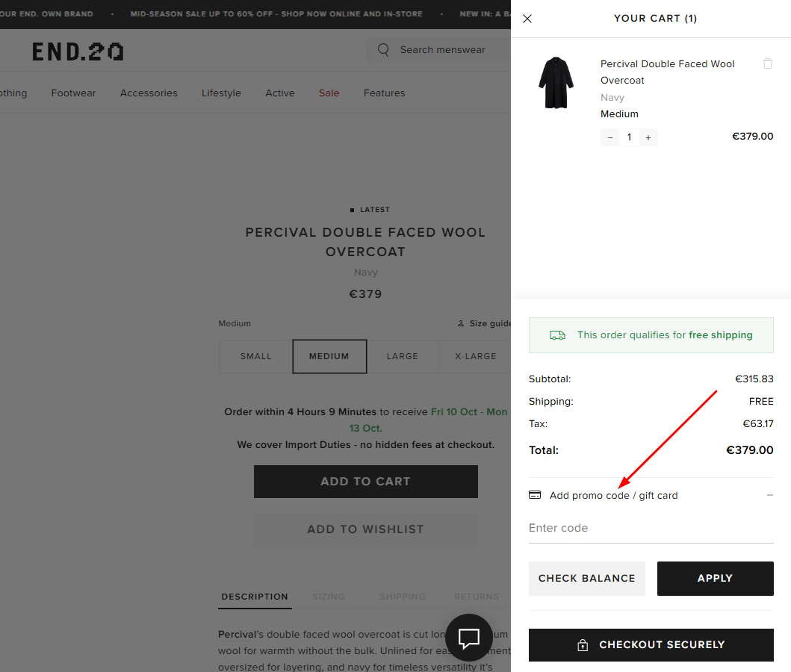Open the live chat bubble
791x672 pixels.
pos(469,638)
